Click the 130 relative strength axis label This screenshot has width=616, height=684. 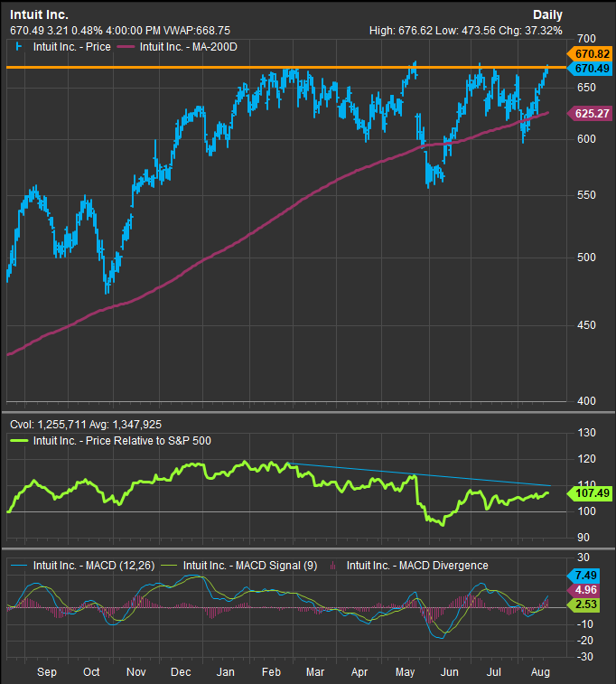click(x=586, y=433)
